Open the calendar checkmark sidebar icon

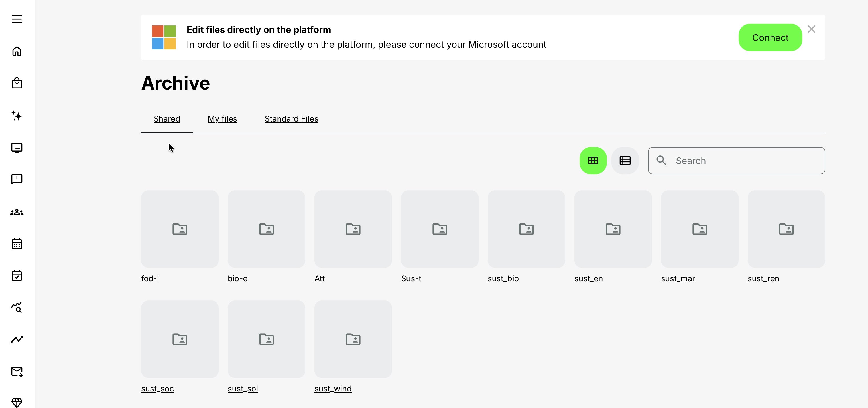tap(17, 276)
